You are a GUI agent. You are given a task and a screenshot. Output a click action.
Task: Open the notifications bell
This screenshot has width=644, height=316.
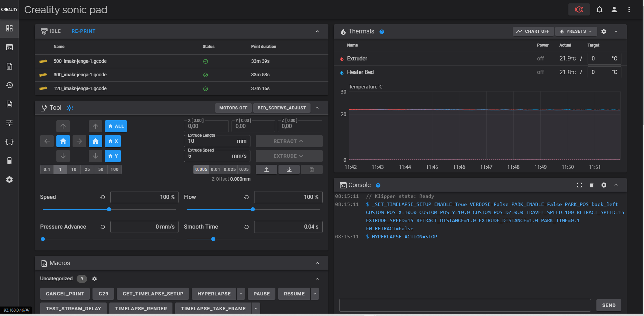599,9
